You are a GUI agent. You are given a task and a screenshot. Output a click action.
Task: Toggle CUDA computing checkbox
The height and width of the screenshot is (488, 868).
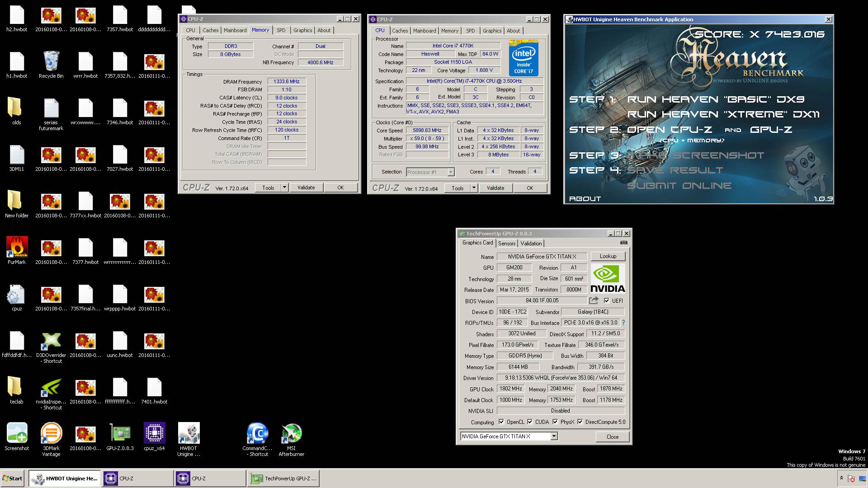530,422
